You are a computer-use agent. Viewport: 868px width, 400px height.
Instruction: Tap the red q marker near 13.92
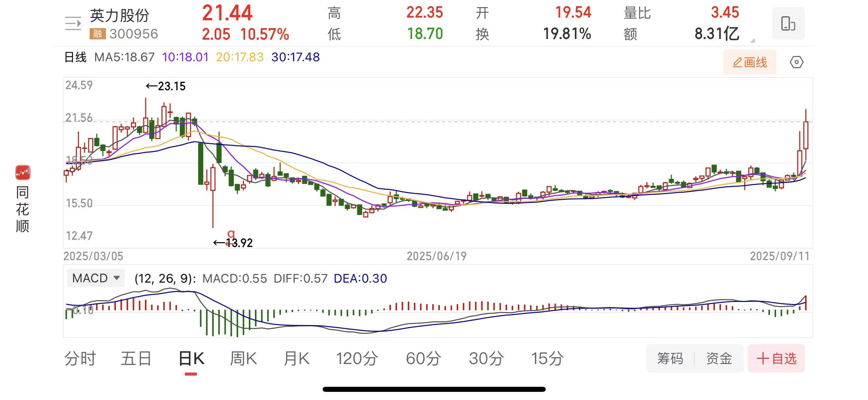(x=231, y=234)
